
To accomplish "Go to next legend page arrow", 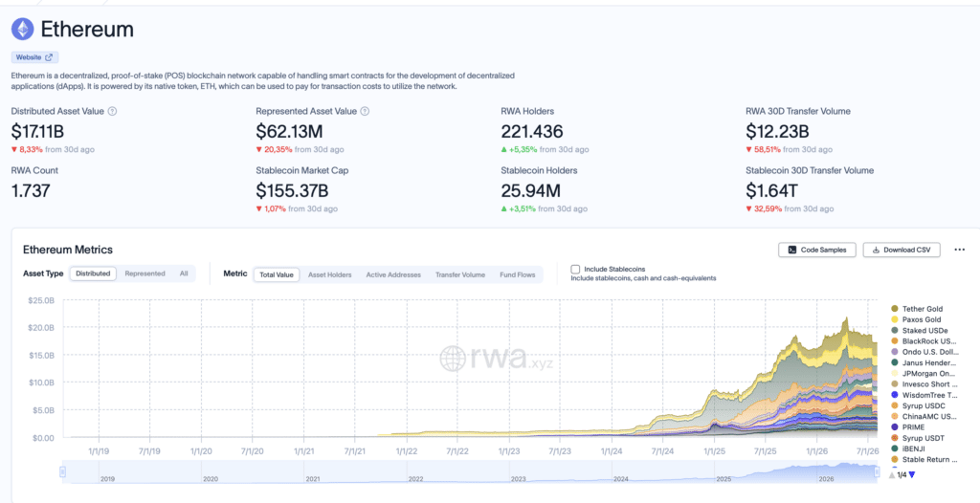I will pos(912,475).
